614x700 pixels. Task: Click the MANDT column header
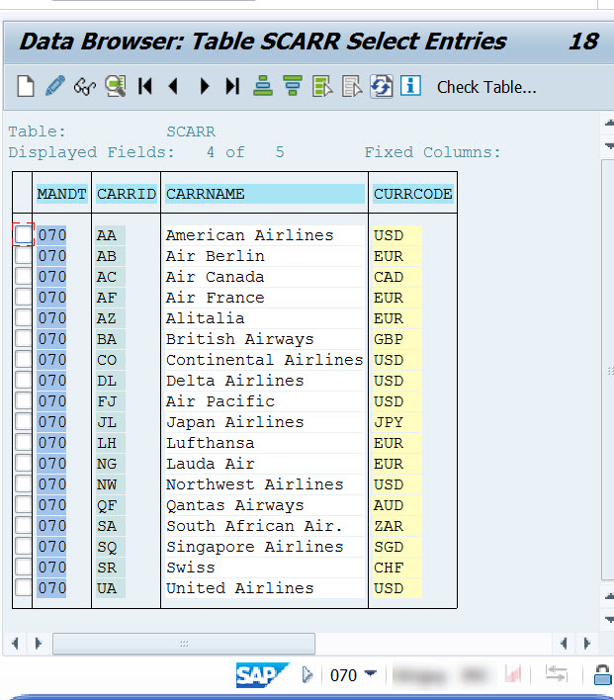(x=61, y=194)
